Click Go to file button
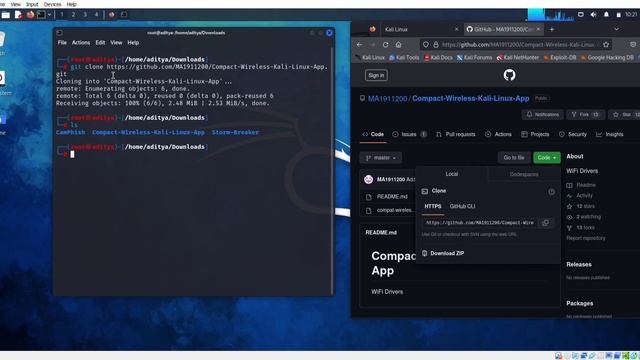The image size is (640, 360). point(514,158)
